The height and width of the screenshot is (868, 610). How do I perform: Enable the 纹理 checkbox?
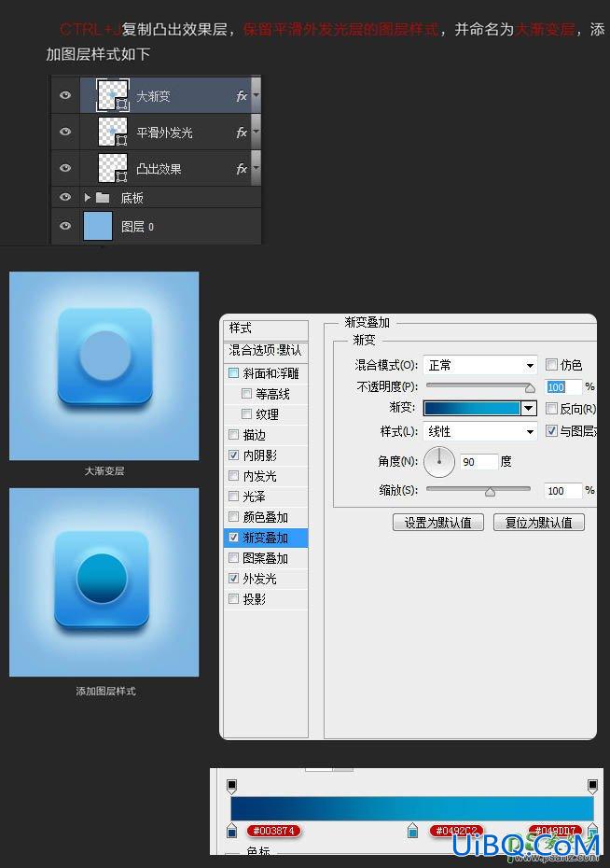[246, 414]
